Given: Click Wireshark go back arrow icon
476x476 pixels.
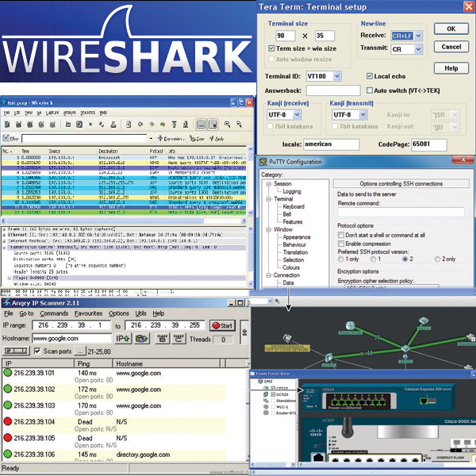Looking at the screenshot, I should [x=140, y=125].
